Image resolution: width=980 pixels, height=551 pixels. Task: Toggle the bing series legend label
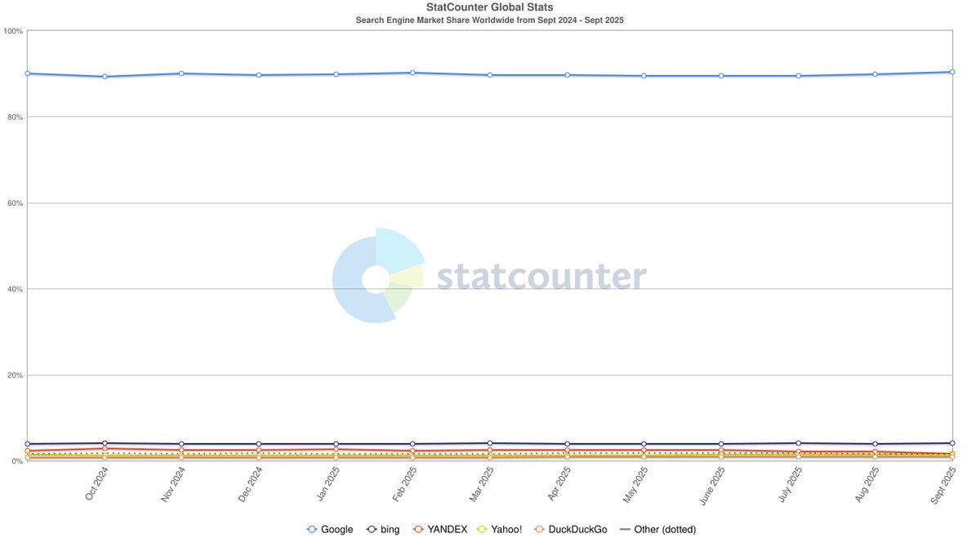pyautogui.click(x=390, y=530)
